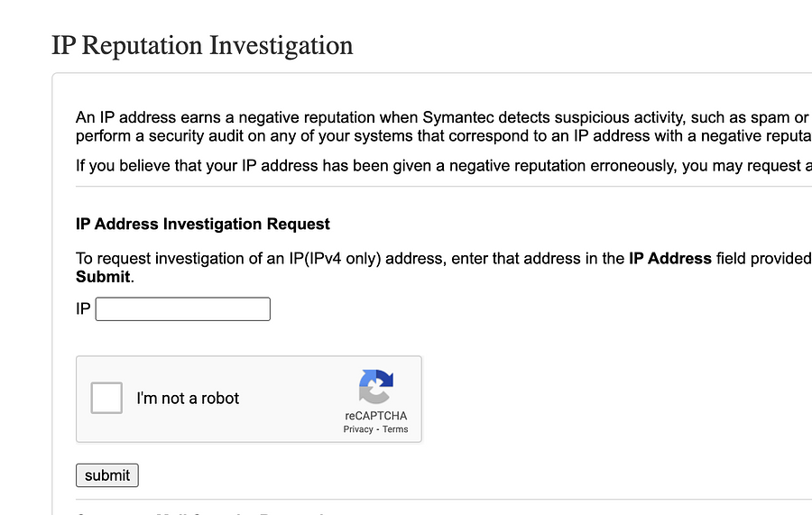Click the line starting perform a security audit

point(444,136)
